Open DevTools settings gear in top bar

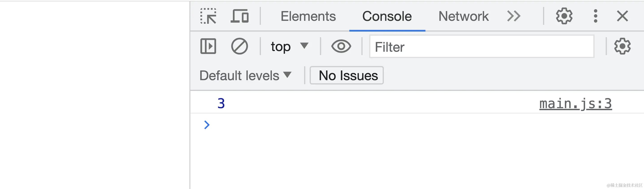564,16
